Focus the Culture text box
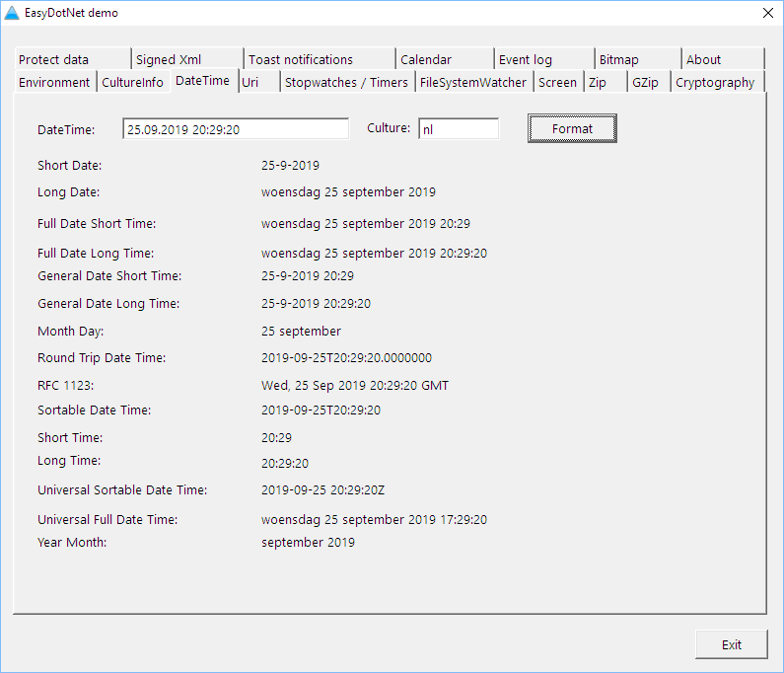Screen dimensions: 784x673 click(x=459, y=129)
